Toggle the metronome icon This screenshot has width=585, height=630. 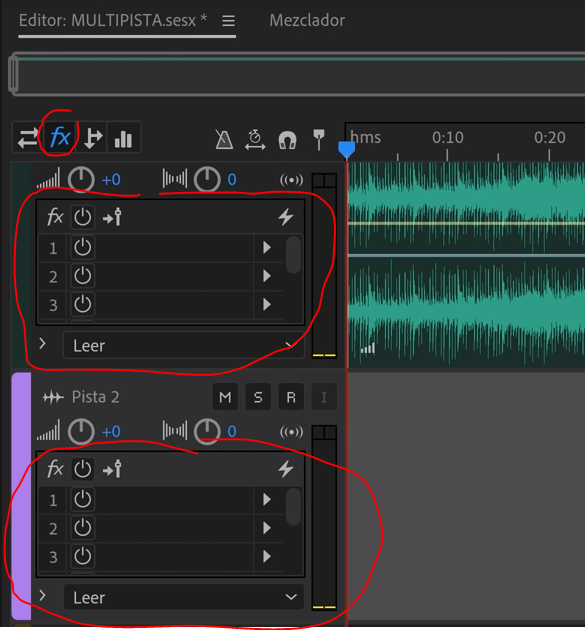click(224, 139)
